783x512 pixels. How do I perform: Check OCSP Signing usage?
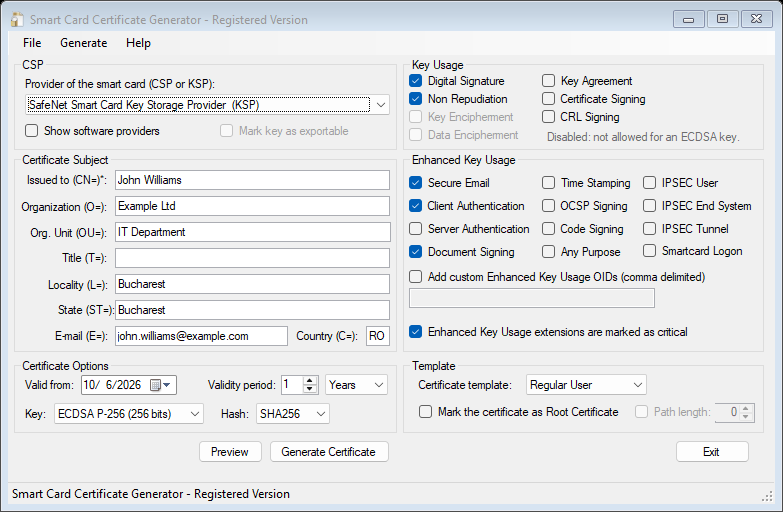548,206
